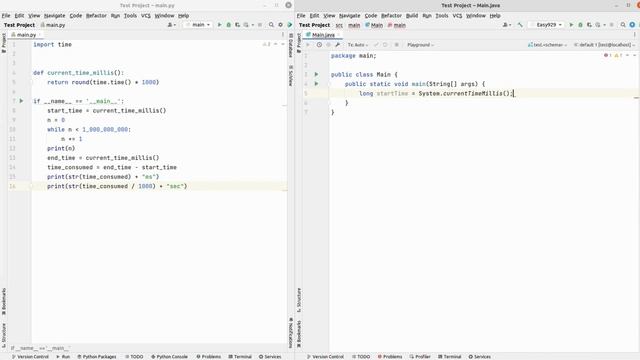This screenshot has height=360, width=640.
Task: Click wrench settings icon in Main.java editor toolbar
Action: point(338,45)
